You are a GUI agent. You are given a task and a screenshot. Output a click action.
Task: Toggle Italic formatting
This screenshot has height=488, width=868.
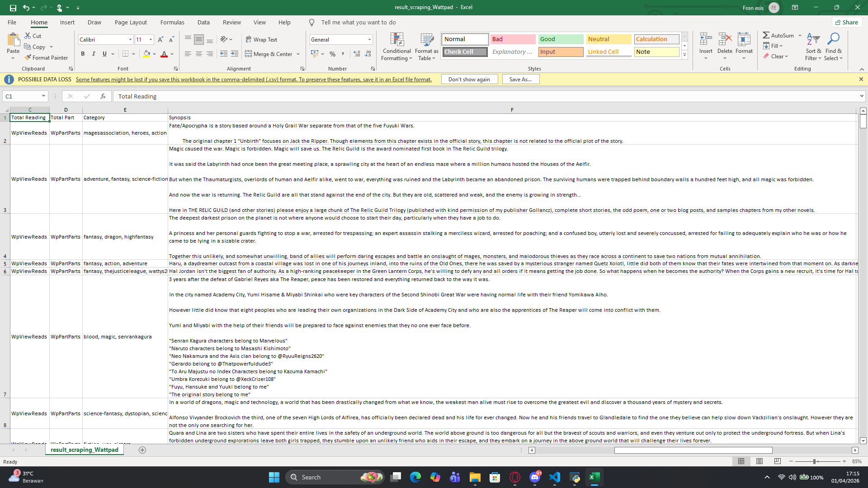94,54
